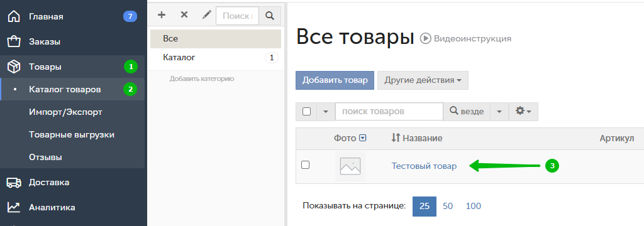
Task: Open the Другие действия dropdown
Action: [423, 80]
